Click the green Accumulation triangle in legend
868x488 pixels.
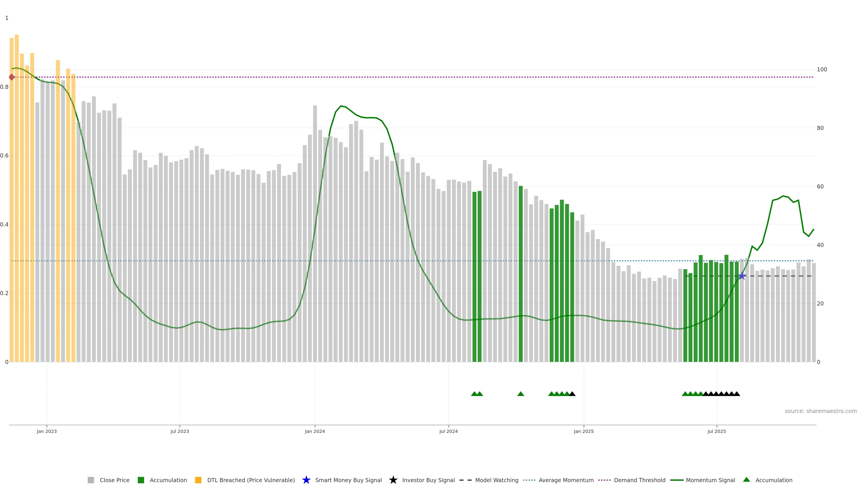point(746,480)
